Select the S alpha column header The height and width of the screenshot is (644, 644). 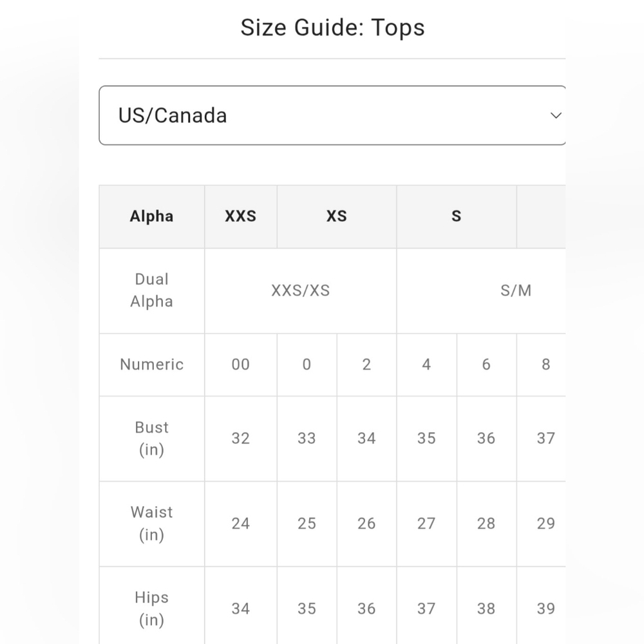point(457,216)
